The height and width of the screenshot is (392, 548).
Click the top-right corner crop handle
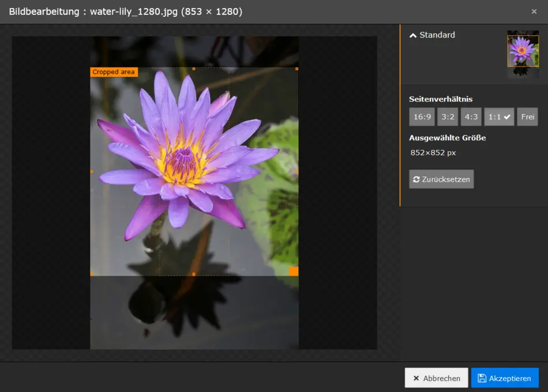pos(296,69)
